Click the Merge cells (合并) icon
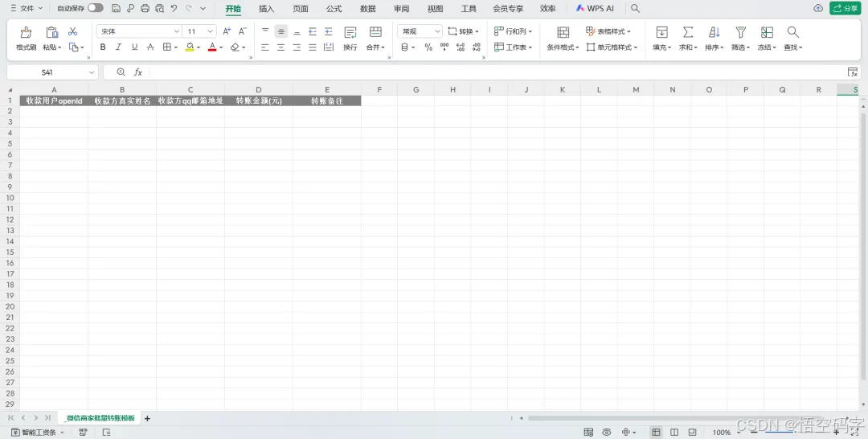868x439 pixels. click(x=375, y=32)
